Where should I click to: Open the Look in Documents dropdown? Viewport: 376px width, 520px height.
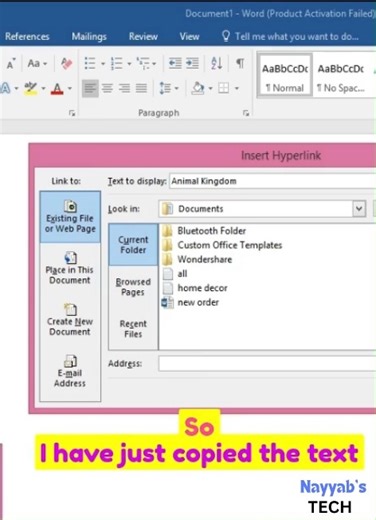tap(359, 209)
